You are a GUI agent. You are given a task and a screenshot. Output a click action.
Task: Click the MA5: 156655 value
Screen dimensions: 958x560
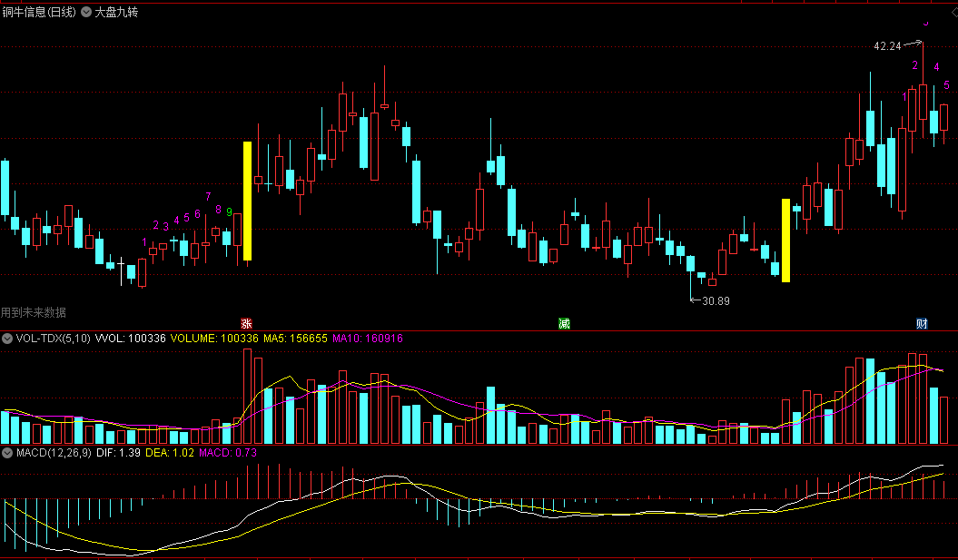(x=296, y=339)
